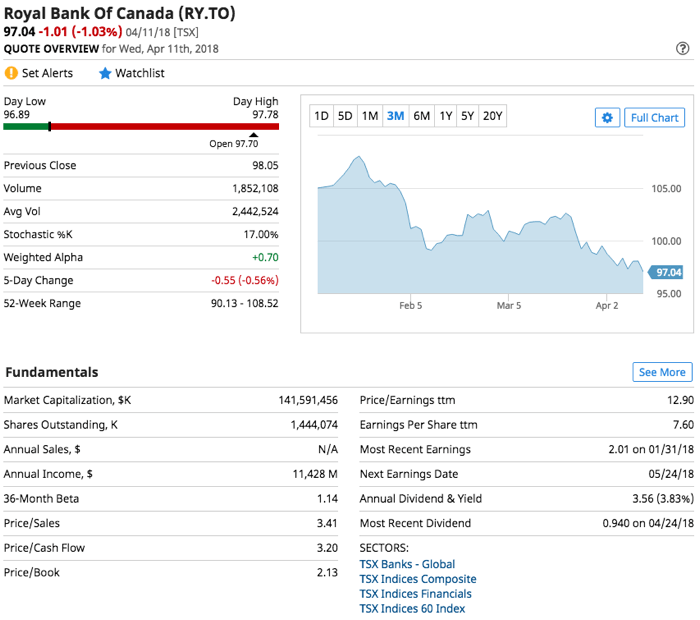Click the Watchlist label
This screenshot has height=620, width=700.
(140, 73)
